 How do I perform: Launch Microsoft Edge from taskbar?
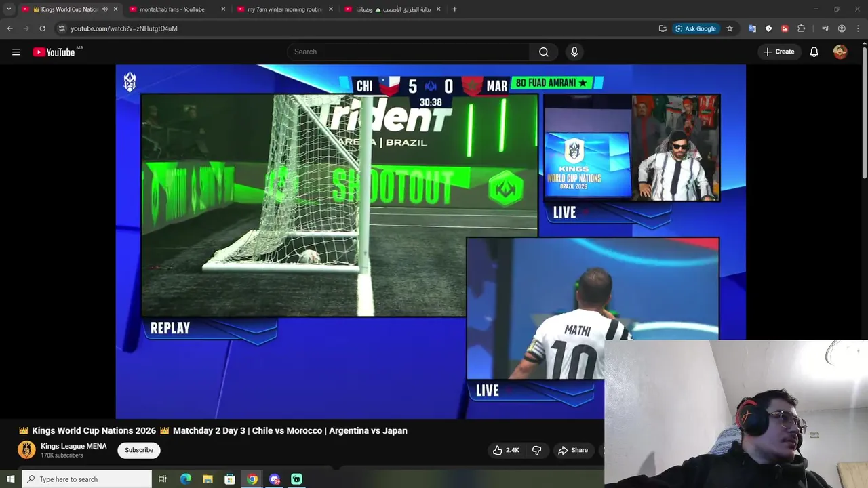tap(185, 479)
